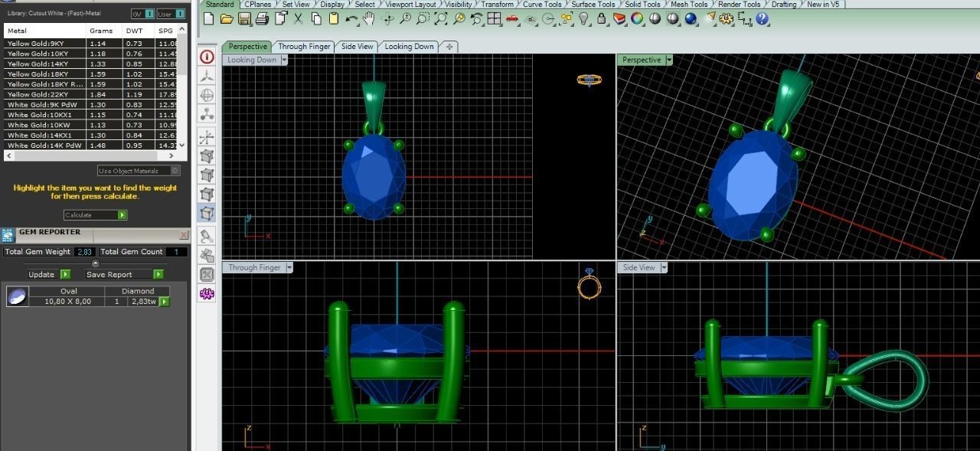The height and width of the screenshot is (451, 980).
Task: Toggle Use Object Materials option
Action: [139, 171]
